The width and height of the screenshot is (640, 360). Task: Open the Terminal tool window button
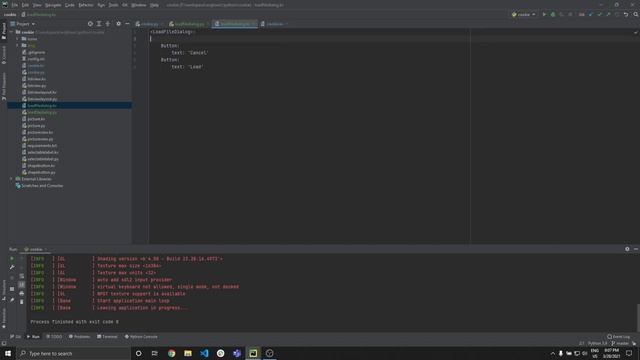(107, 337)
